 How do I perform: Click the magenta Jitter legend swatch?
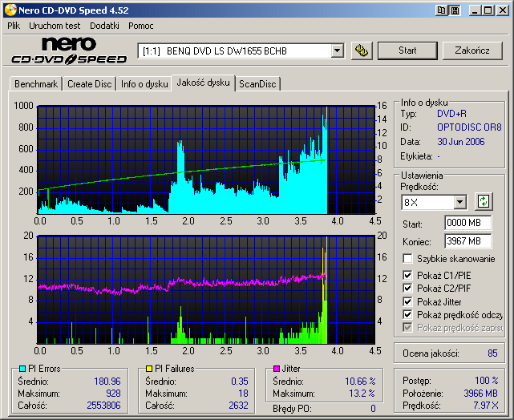tap(277, 369)
